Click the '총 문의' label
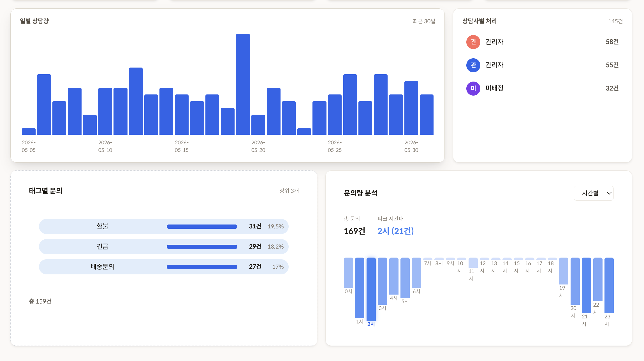The width and height of the screenshot is (644, 361). (x=352, y=219)
